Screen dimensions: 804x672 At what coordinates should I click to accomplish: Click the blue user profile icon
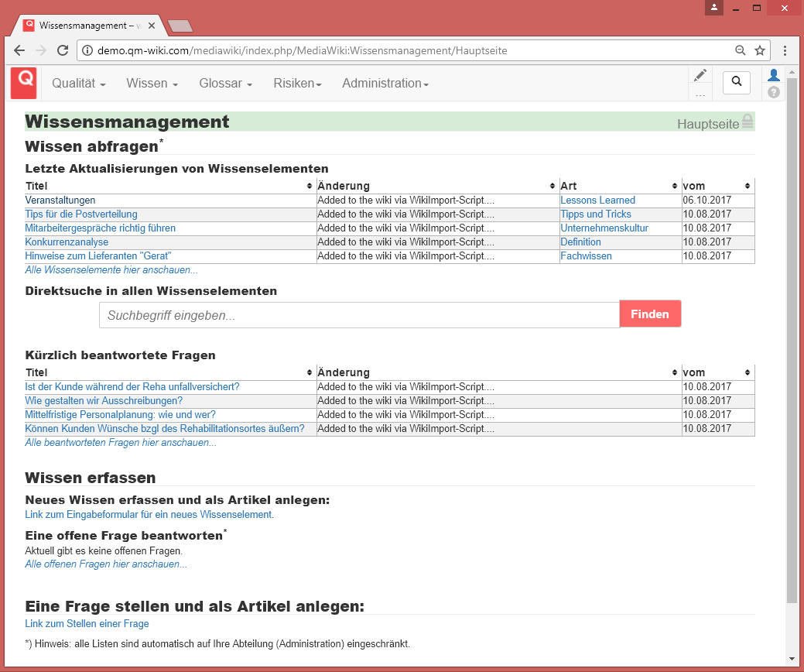click(773, 75)
